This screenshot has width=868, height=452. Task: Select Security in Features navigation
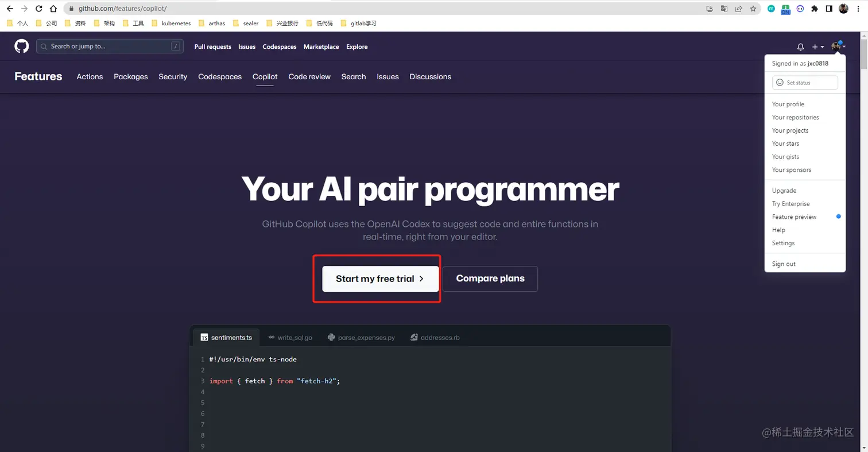(x=173, y=76)
